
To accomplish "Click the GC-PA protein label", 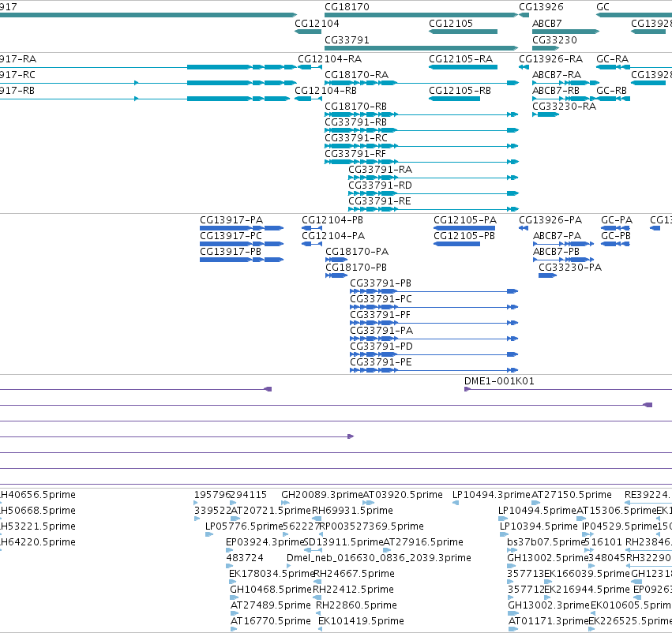I will [x=617, y=219].
